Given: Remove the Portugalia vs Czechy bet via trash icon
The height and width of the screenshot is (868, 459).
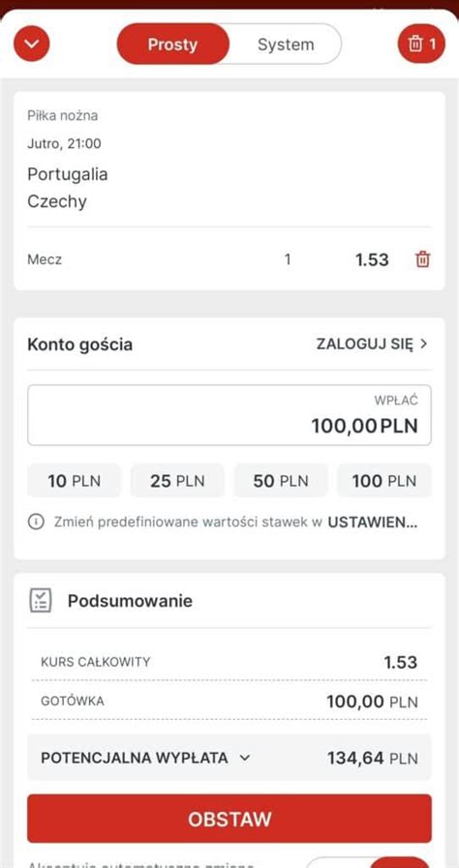Looking at the screenshot, I should 422,259.
